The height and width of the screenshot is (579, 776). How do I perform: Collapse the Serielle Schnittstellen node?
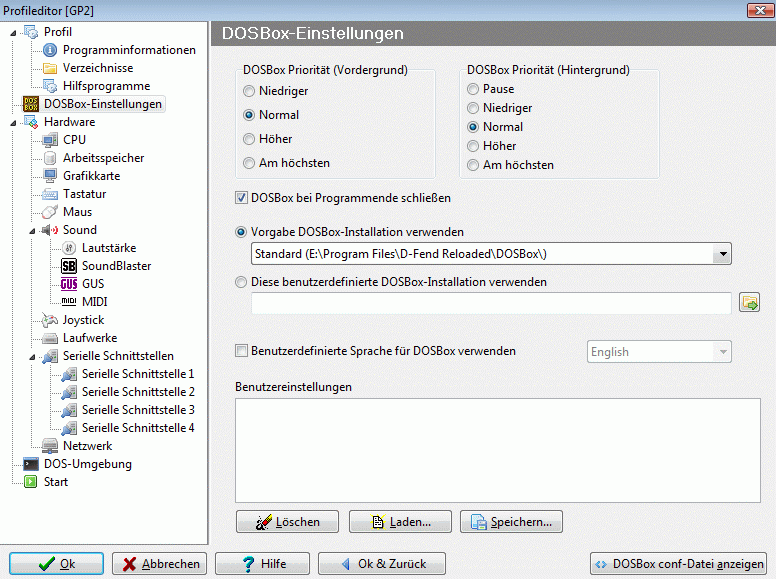coord(33,357)
